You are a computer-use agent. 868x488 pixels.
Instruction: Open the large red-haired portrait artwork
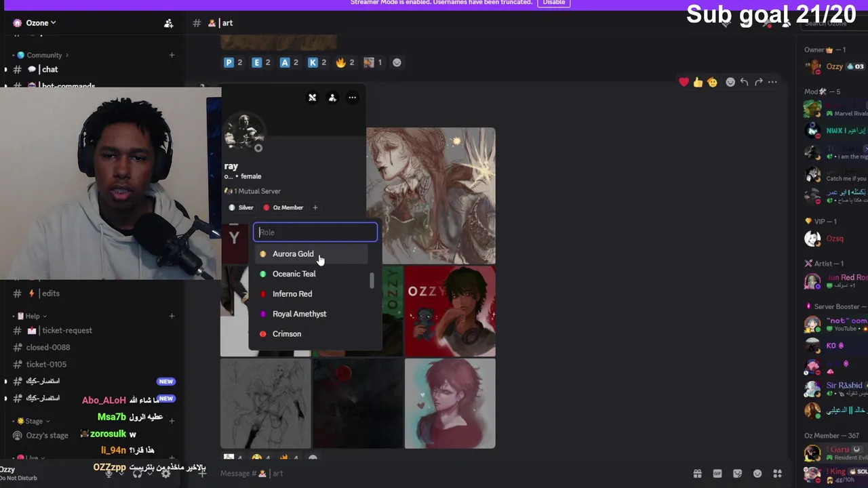click(431, 195)
